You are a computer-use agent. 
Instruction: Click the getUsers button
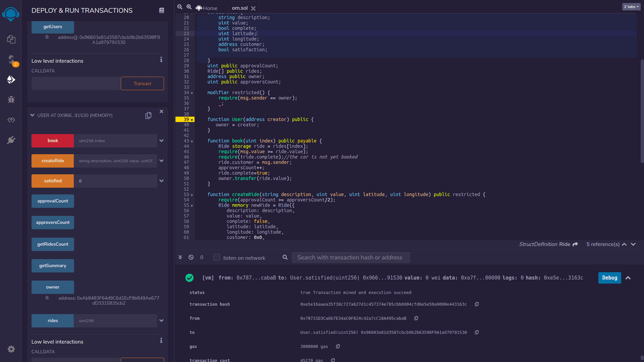coord(53,27)
